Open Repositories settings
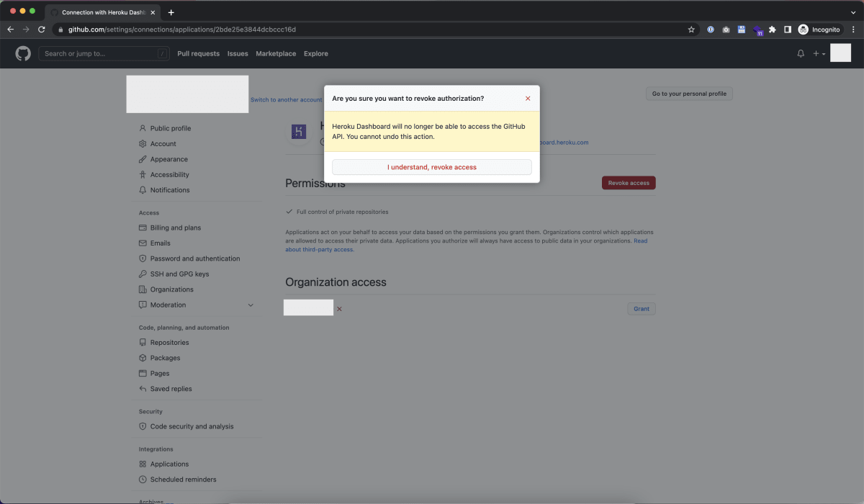864x504 pixels. [170, 343]
